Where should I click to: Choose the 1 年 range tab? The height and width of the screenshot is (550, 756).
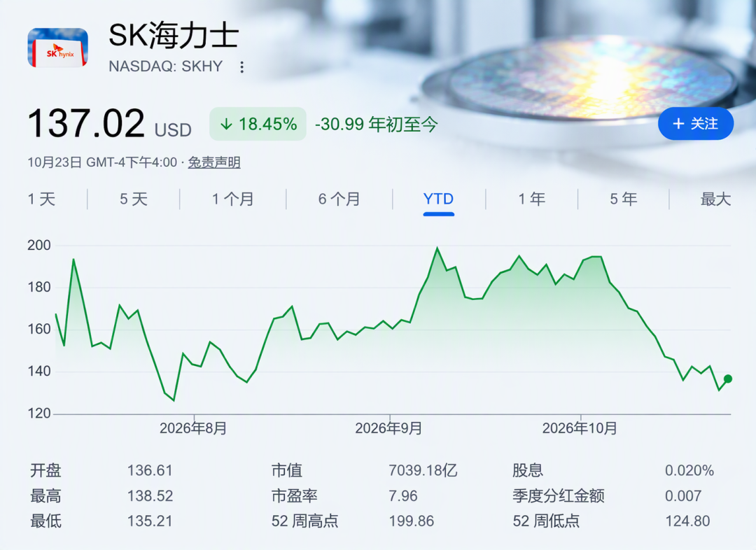(x=532, y=199)
